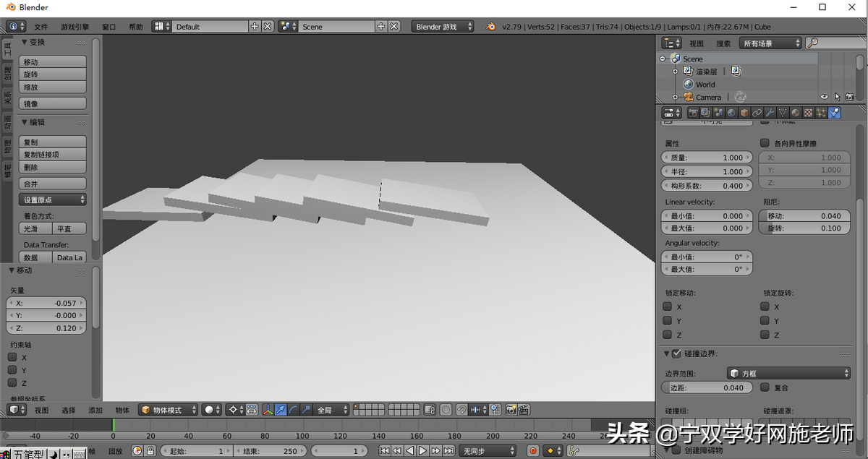This screenshot has width=868, height=459.
Task: Click the Rotate tool button
Action: click(x=53, y=74)
